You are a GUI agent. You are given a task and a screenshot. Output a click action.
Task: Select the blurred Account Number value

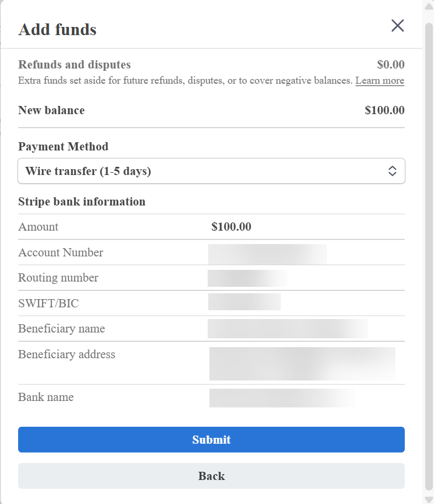(x=267, y=253)
